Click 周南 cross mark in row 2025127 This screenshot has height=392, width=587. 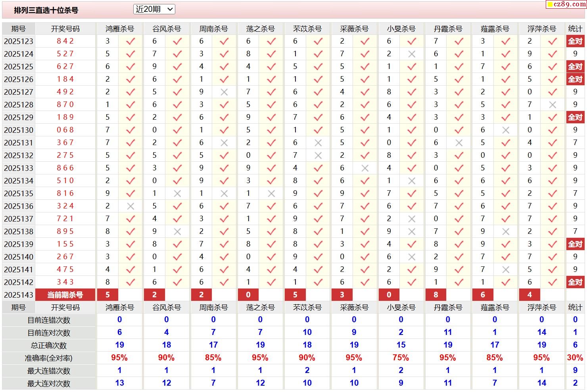pyautogui.click(x=224, y=92)
